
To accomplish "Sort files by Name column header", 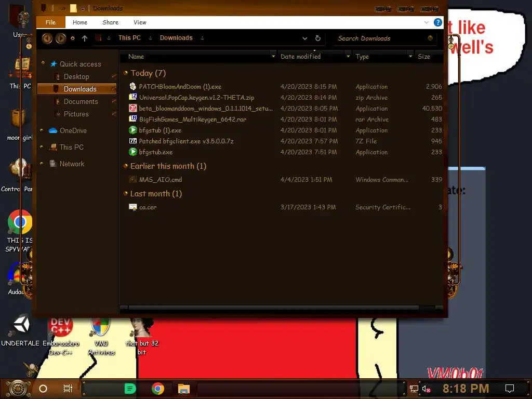I will pos(136,57).
